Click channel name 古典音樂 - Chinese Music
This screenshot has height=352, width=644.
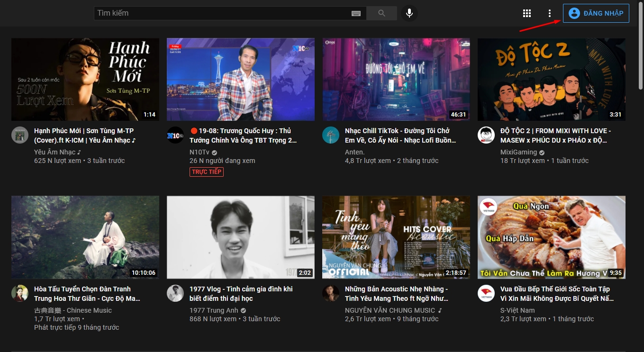(x=73, y=310)
